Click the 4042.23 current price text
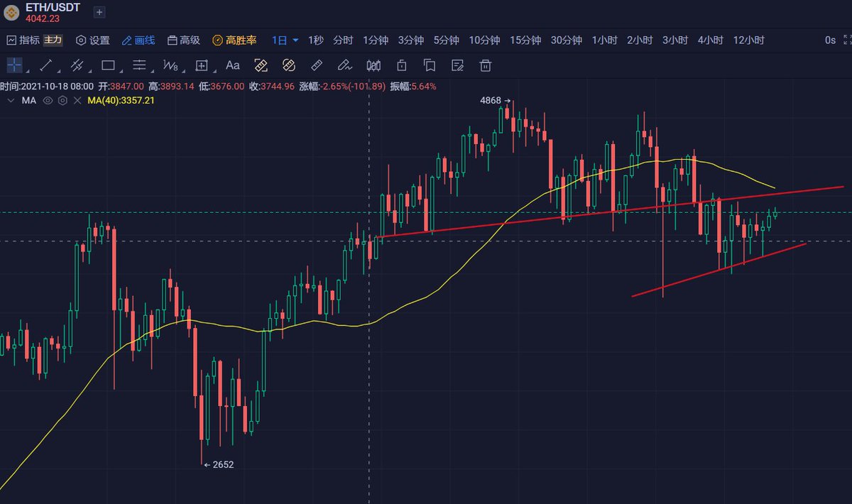 click(43, 18)
